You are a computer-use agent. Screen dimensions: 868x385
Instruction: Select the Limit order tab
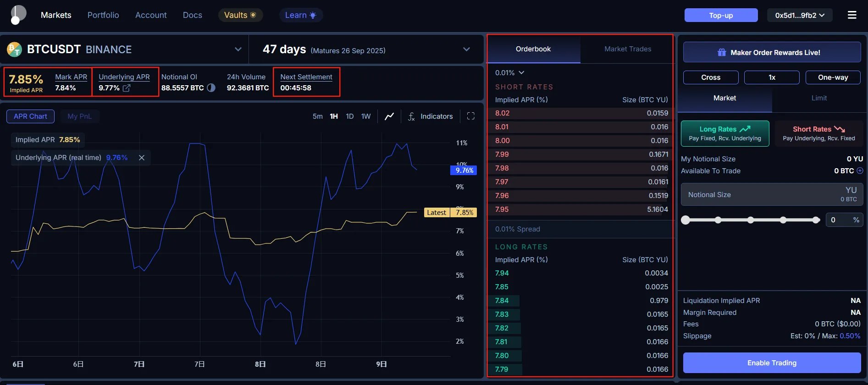click(x=819, y=98)
